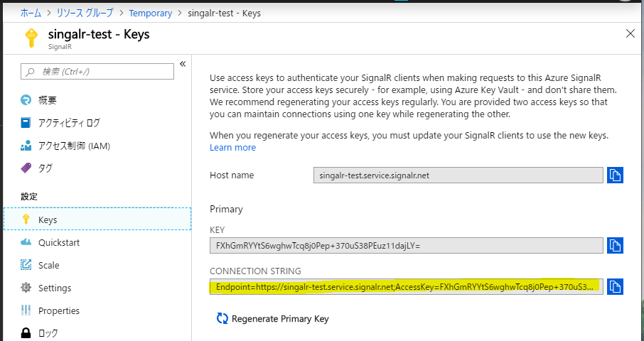
Task: Collapse the left menu with double chevron
Action: pos(183,64)
